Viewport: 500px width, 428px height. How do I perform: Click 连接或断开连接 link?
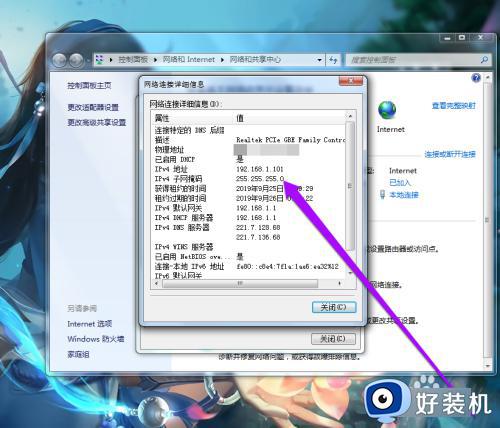point(450,154)
